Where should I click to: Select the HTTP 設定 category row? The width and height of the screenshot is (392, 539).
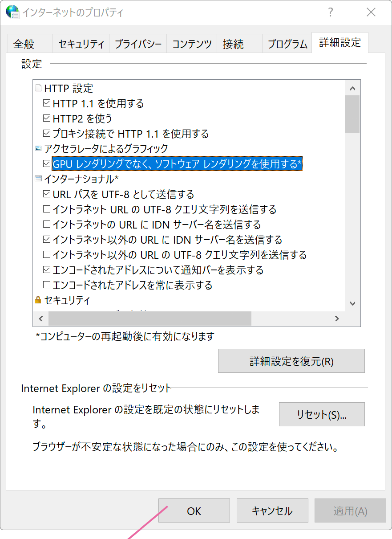pos(69,88)
